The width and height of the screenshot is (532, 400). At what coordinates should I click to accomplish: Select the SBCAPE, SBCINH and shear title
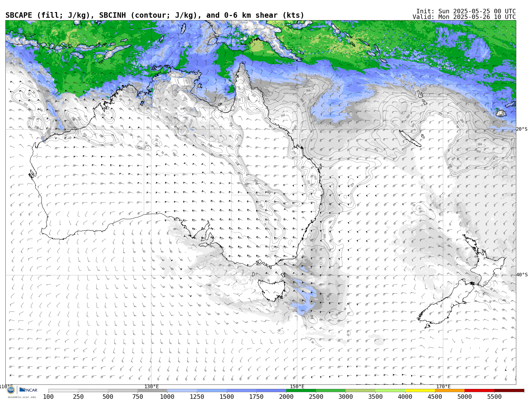[155, 15]
